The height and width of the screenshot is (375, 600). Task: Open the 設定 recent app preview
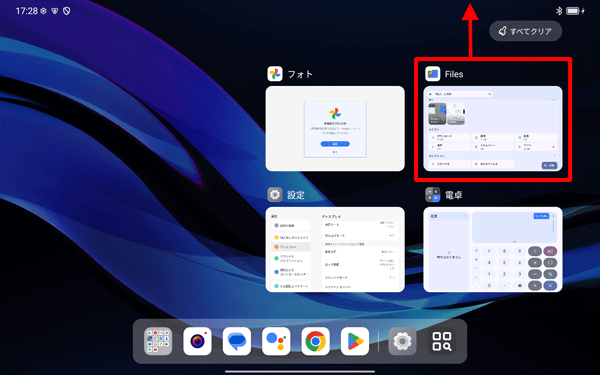point(335,249)
